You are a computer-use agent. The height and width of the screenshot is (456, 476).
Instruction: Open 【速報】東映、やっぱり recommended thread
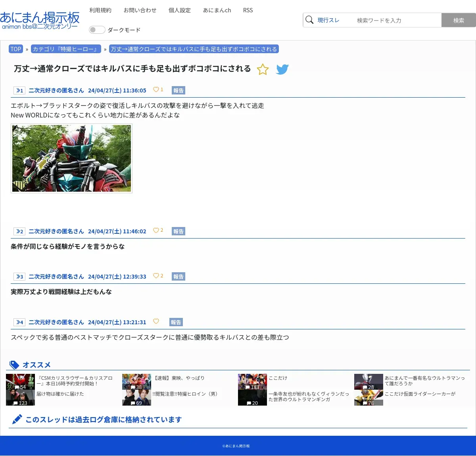(x=178, y=378)
